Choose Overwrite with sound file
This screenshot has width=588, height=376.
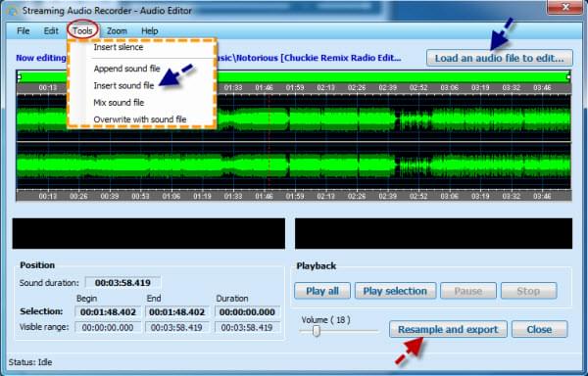click(x=140, y=119)
